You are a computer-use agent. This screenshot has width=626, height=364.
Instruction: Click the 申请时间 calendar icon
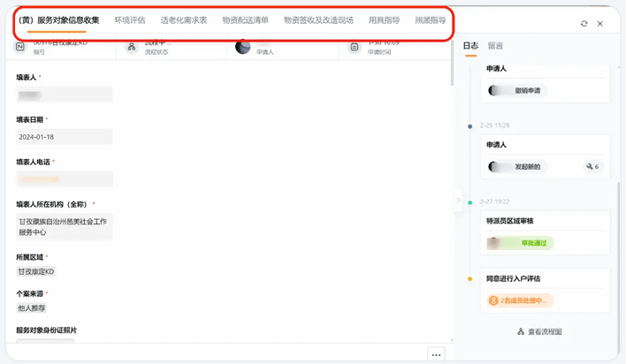355,47
